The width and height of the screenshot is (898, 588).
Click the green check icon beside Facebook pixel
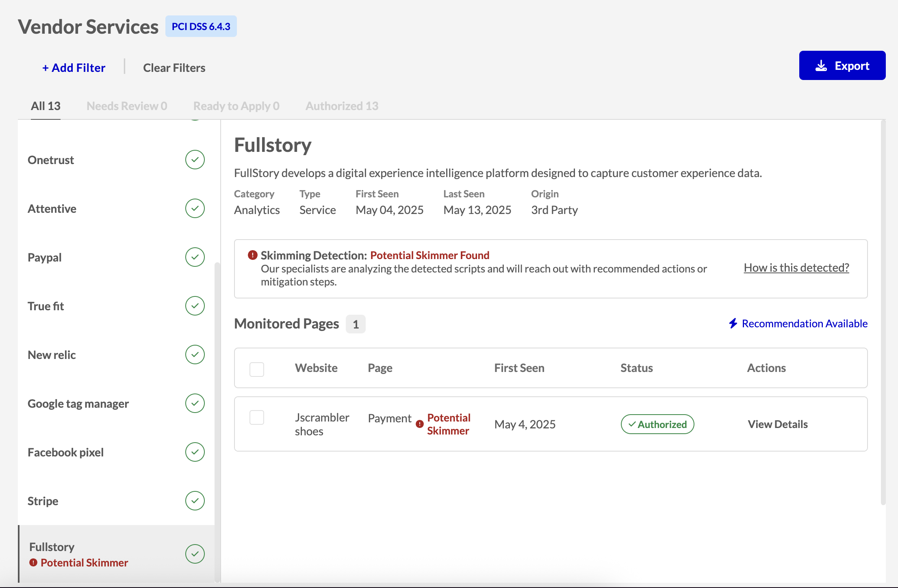(x=195, y=452)
